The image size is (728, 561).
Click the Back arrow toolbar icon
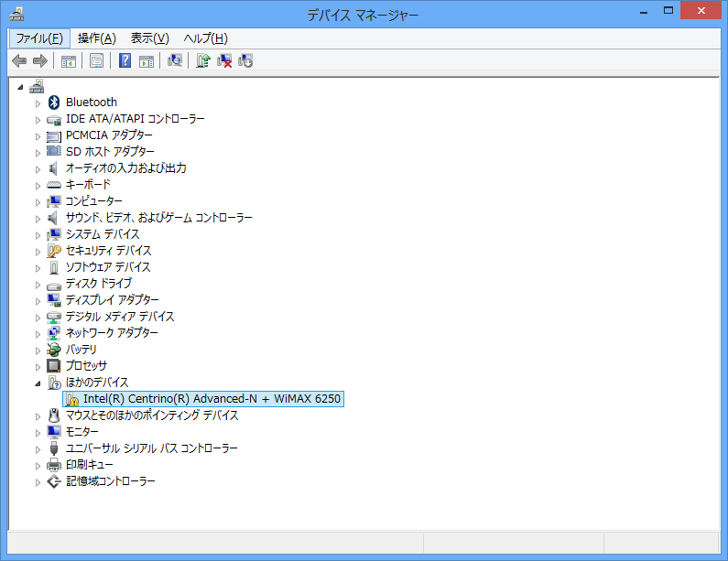coord(19,60)
